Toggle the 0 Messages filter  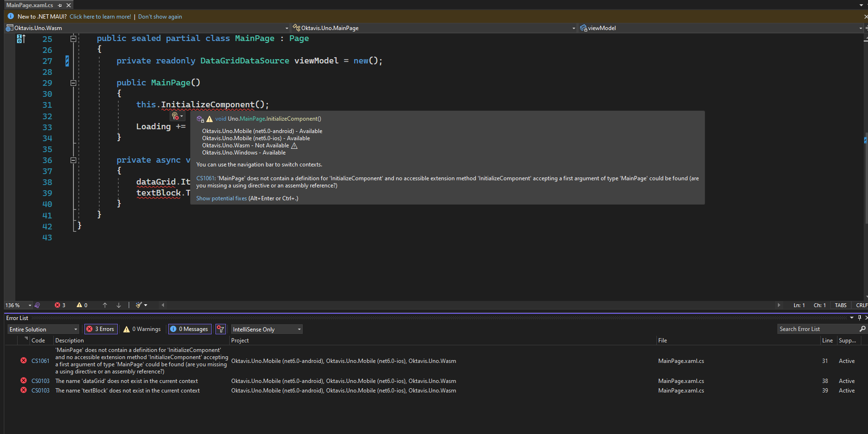189,329
